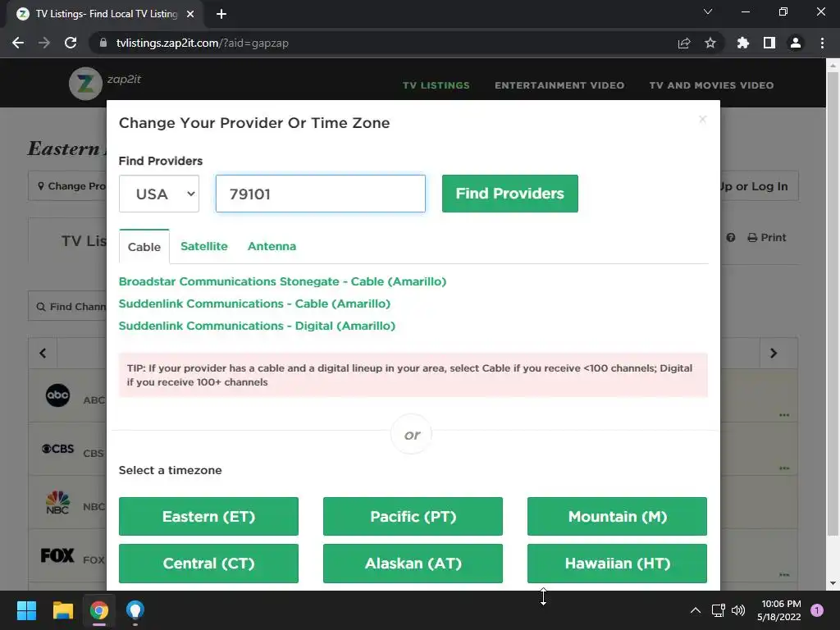840x630 pixels.
Task: Select Central (CT) timezone
Action: [x=208, y=564]
